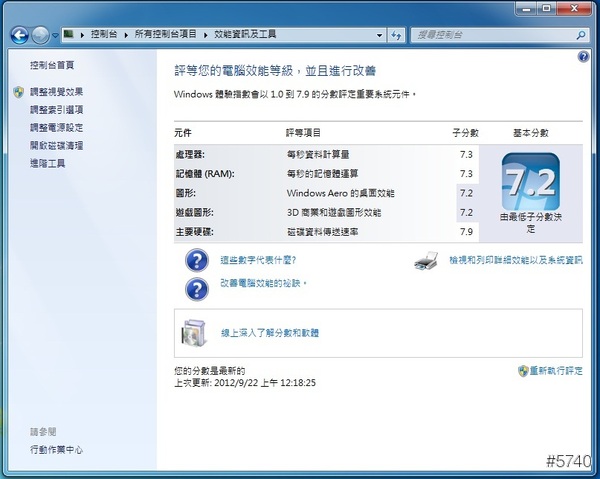The height and width of the screenshot is (479, 600).
Task: Click the Forward navigation arrow button
Action: [40, 34]
